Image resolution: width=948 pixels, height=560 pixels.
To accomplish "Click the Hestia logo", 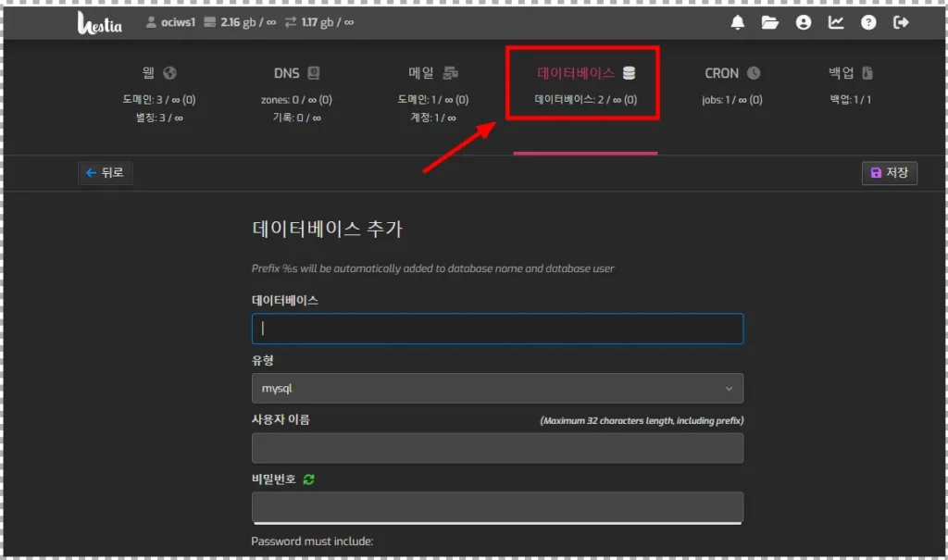I will click(100, 23).
